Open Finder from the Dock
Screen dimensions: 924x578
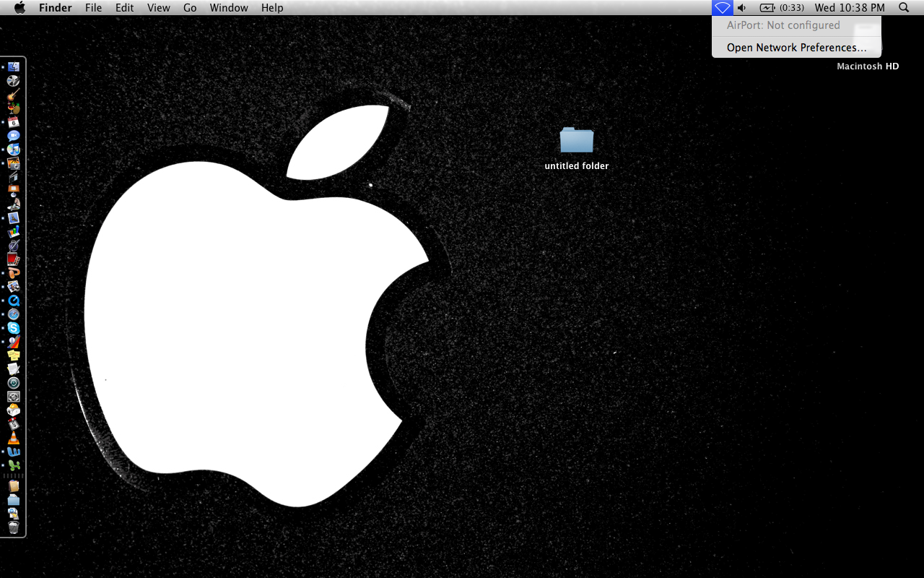click(x=13, y=66)
